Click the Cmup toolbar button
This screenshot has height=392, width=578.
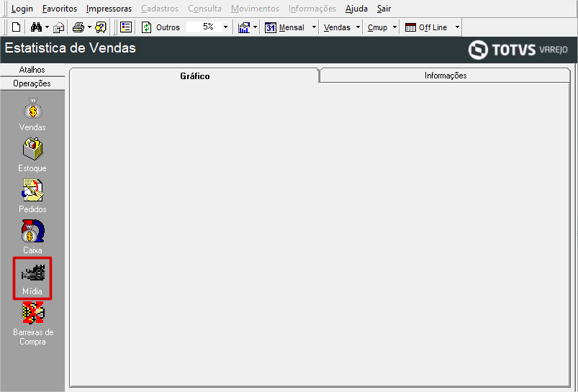coord(377,27)
